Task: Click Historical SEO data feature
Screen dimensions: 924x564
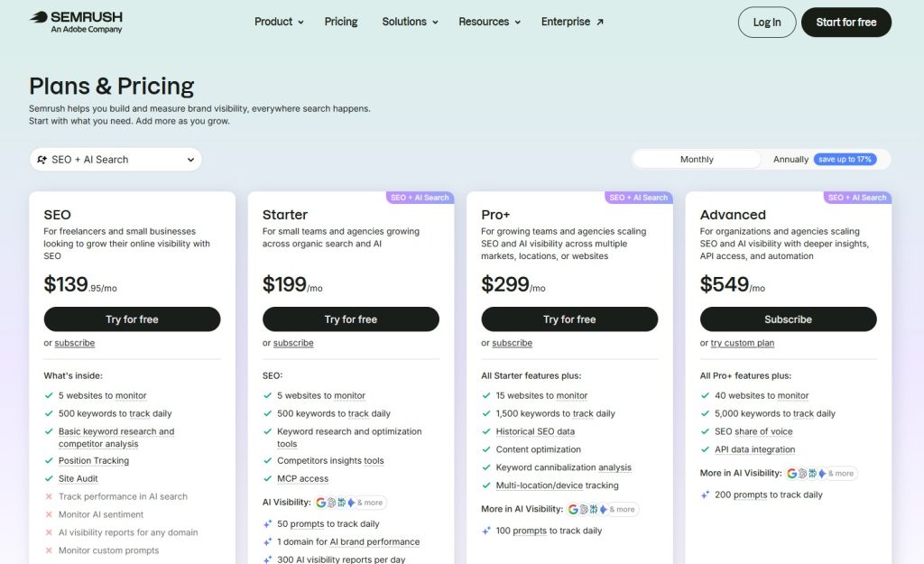Action: click(535, 431)
